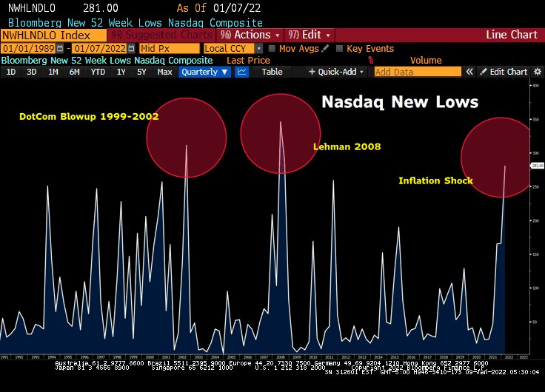Click the NWHLNDLO Index security field

(x=53, y=36)
